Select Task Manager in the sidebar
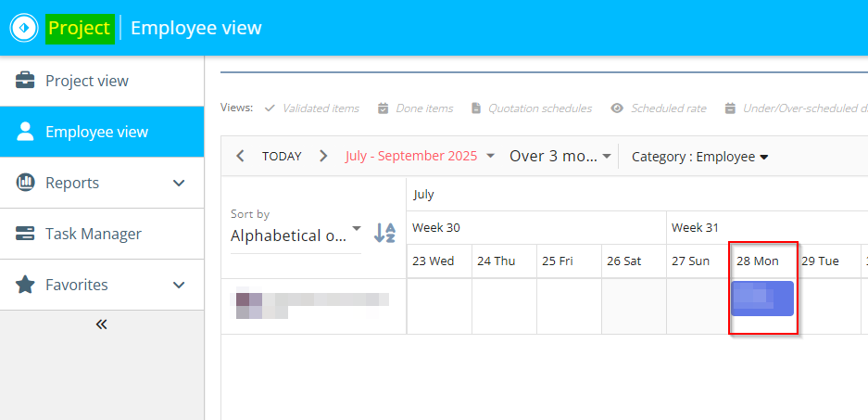 [x=94, y=234]
